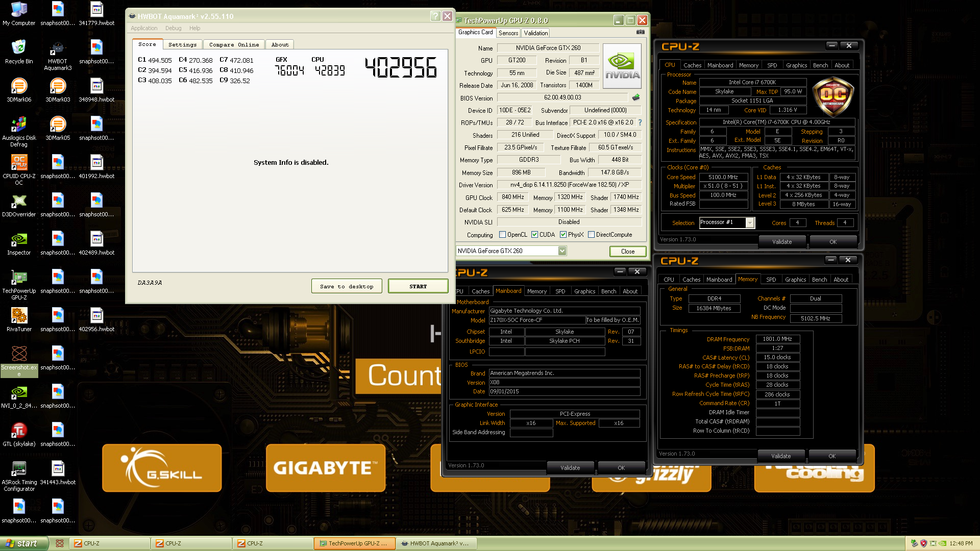Open the GTL (skylake) desktop icon
Viewport: 980px width, 551px height.
point(19,435)
